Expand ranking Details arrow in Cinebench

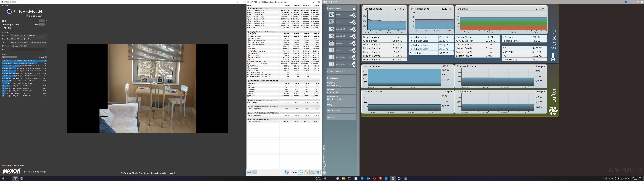(x=46, y=57)
